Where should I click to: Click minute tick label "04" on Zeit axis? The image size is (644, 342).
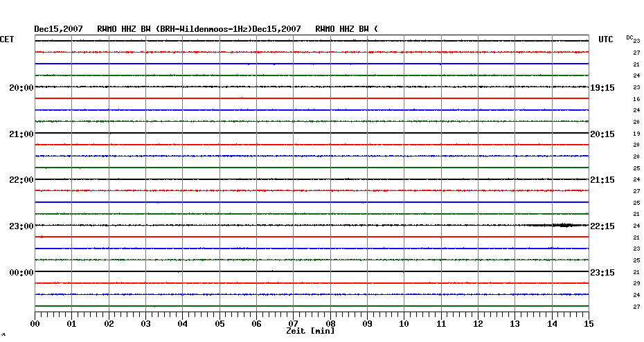[x=183, y=324]
